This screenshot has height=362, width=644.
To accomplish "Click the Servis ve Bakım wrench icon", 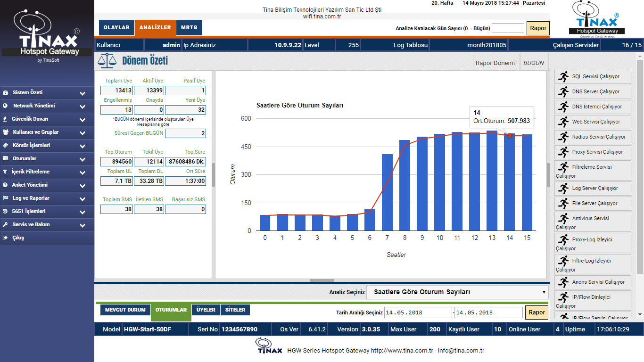I will (x=5, y=225).
